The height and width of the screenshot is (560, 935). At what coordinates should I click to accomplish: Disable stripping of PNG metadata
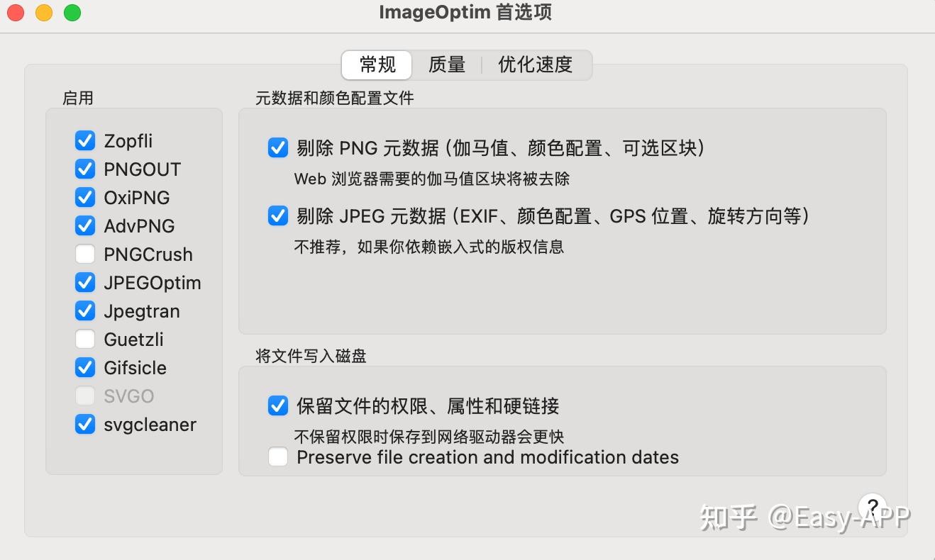[277, 147]
